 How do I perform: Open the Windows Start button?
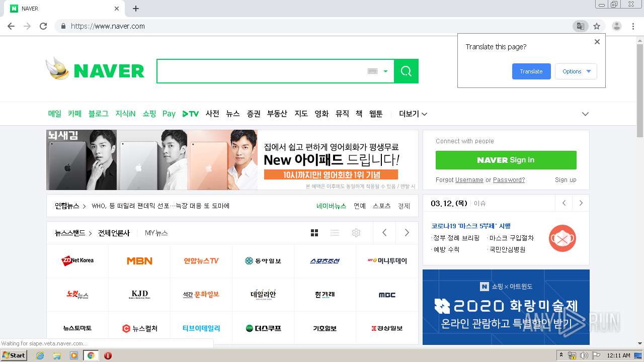14,355
